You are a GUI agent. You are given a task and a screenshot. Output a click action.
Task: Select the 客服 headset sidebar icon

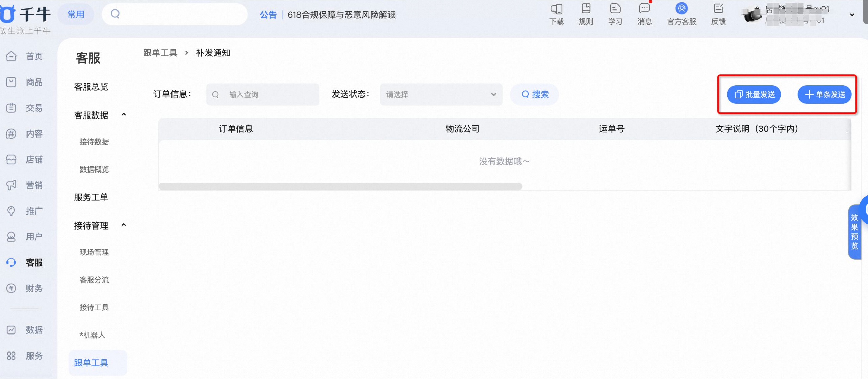click(11, 263)
